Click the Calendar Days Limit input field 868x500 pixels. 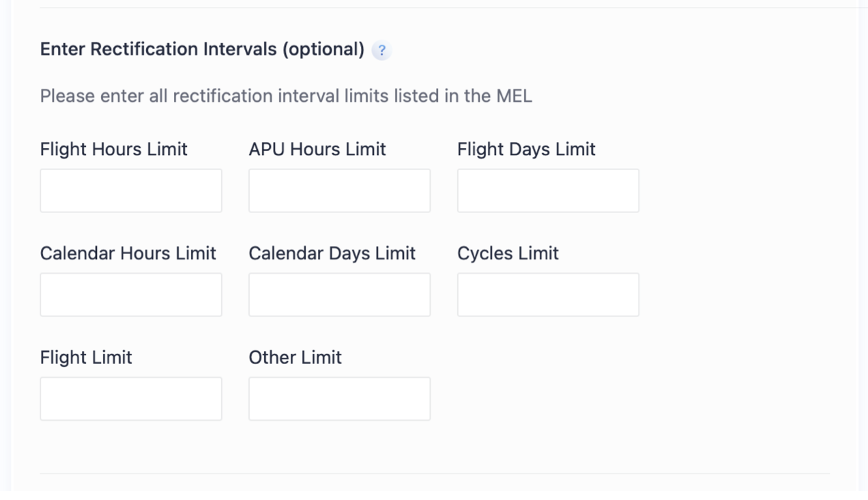339,294
